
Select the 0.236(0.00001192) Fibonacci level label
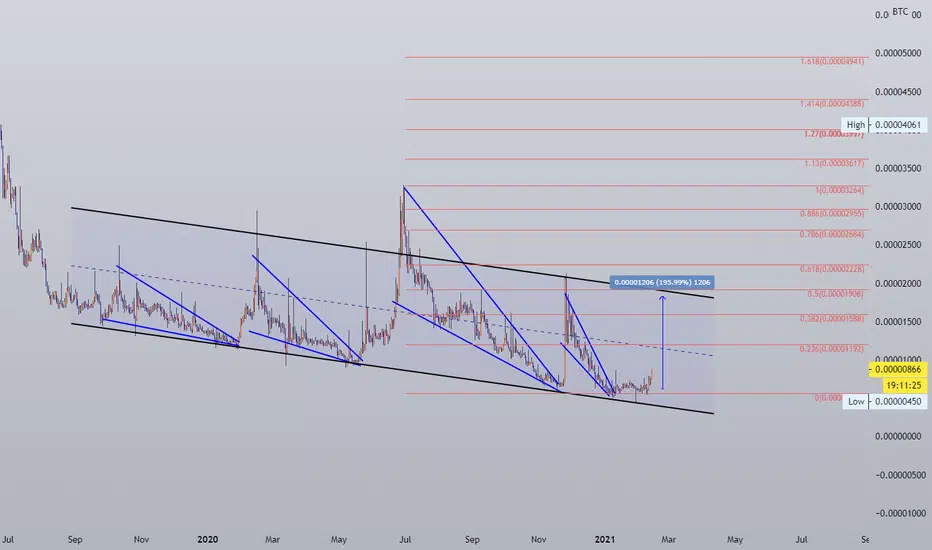tap(832, 349)
